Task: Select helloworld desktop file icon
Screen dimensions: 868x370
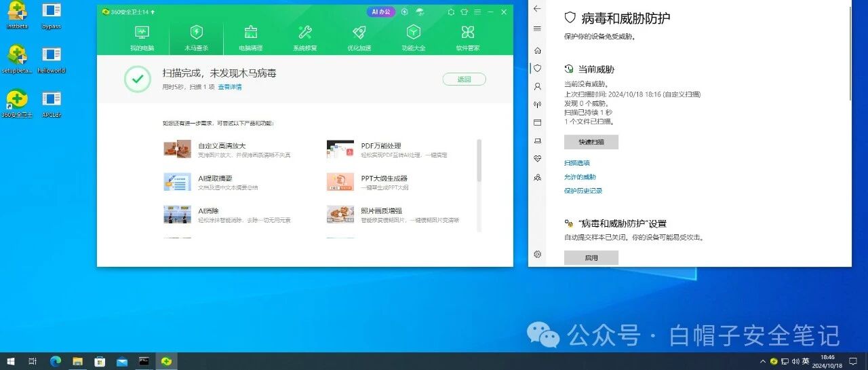Action: coord(52,60)
